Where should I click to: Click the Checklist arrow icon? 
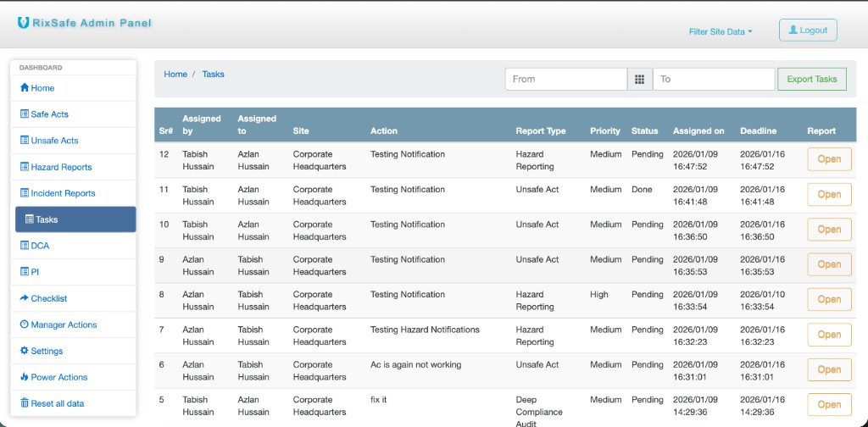[x=25, y=298]
